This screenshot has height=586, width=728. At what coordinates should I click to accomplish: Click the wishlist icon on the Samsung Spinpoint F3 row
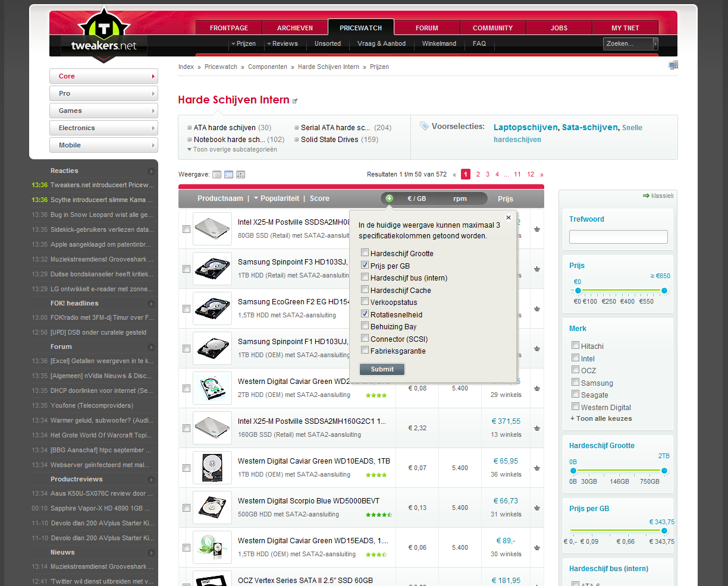tap(536, 269)
